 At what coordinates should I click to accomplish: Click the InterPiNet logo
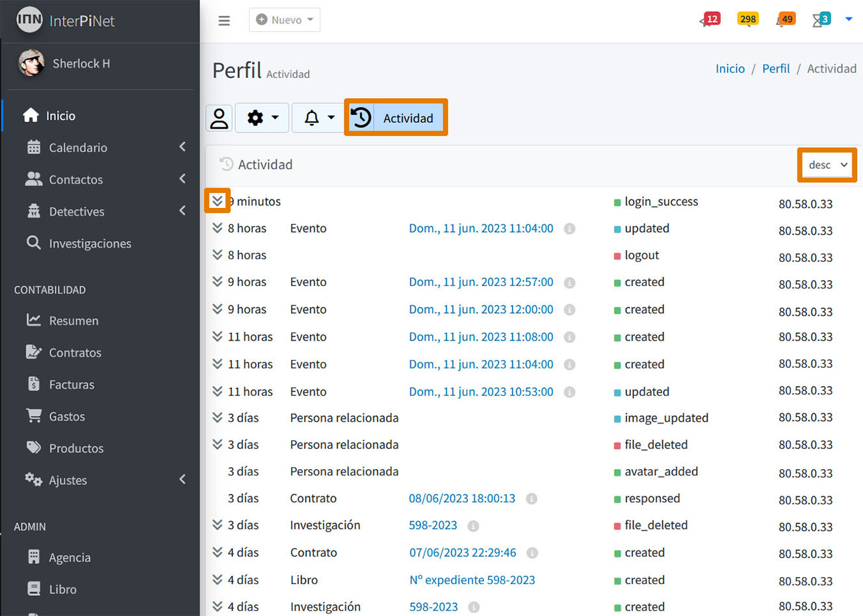66,20
